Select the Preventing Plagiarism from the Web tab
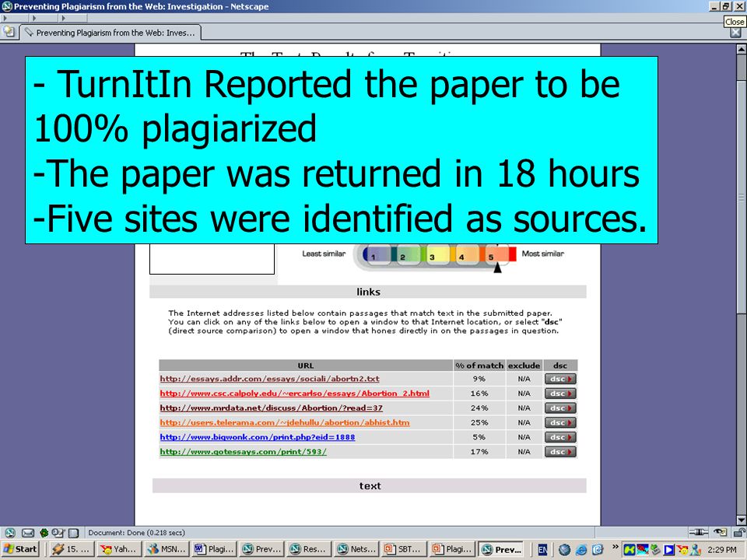This screenshot has height=560, width=747. click(x=110, y=33)
